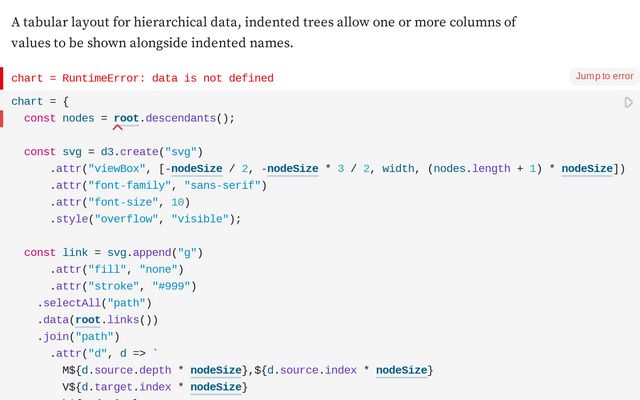The width and height of the screenshot is (640, 400).
Task: Open the first nodeSize reference in viewBox
Action: pyautogui.click(x=197, y=169)
